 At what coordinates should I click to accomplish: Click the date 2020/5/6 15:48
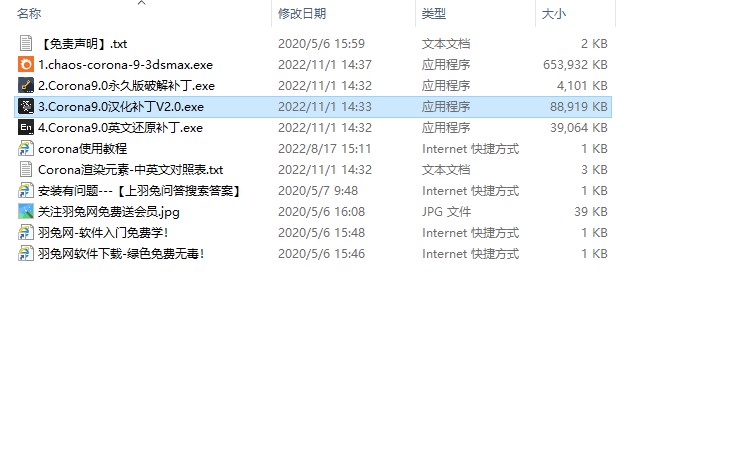321,233
